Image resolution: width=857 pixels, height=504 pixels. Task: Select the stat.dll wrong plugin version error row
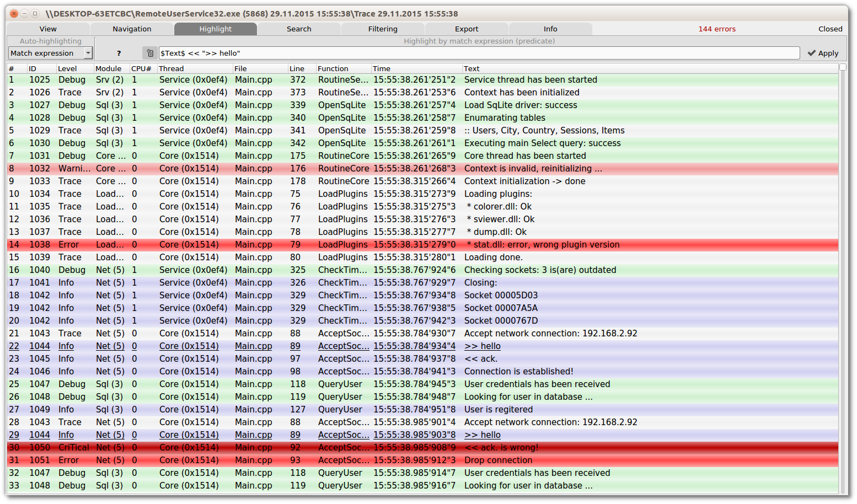pos(542,244)
